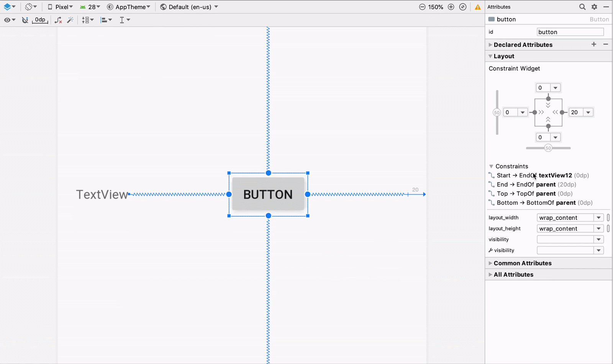Open the bottom margin dropdown in Constraint Widget
This screenshot has height=364, width=613.
click(x=555, y=137)
